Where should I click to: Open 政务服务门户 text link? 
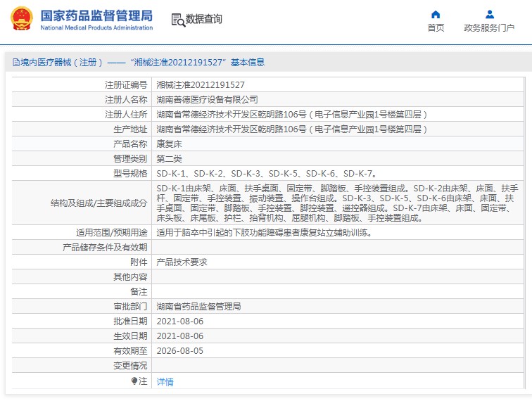[x=489, y=28]
